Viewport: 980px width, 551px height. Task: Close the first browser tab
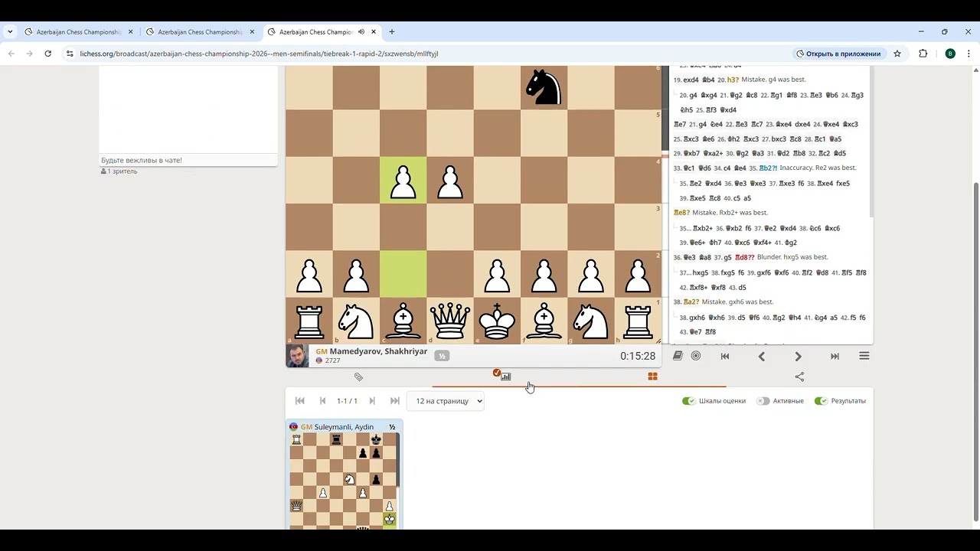click(130, 32)
